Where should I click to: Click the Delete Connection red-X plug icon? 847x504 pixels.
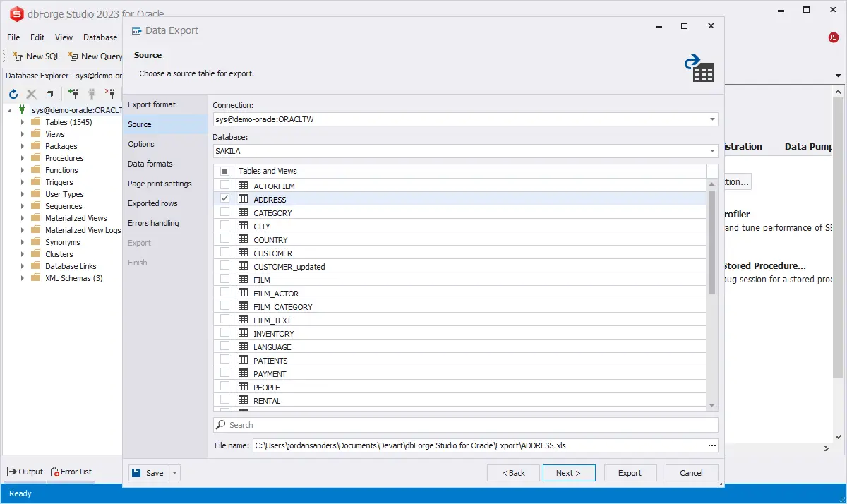(110, 94)
